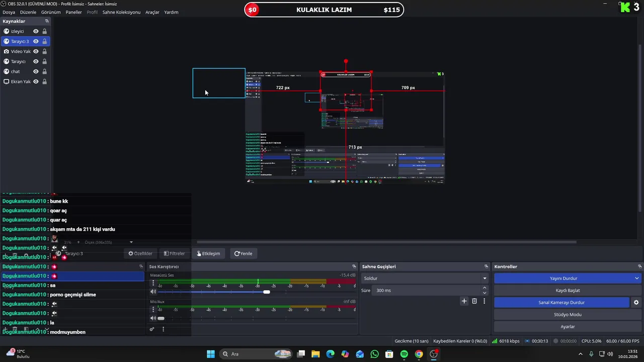Screen dimensions: 644x362
Task: Open File Explorer from the taskbar
Action: (x=315, y=354)
